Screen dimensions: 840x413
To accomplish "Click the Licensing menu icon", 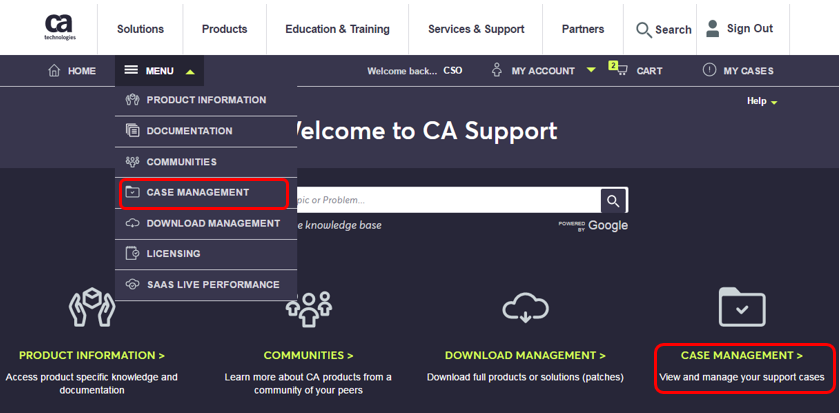I will tap(132, 253).
